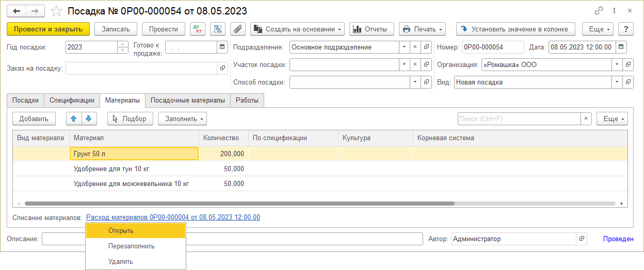Click the Дт/Кт postings icon

pos(197,29)
